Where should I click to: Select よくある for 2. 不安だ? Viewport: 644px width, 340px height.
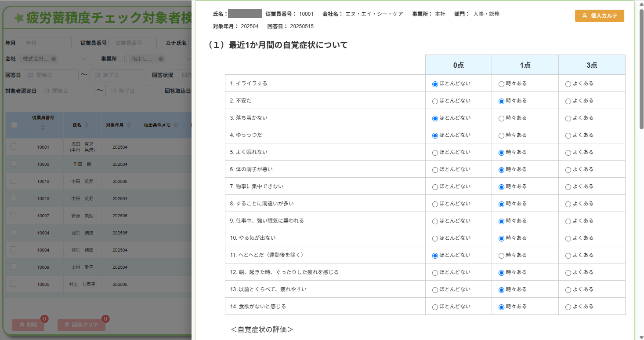pyautogui.click(x=568, y=101)
